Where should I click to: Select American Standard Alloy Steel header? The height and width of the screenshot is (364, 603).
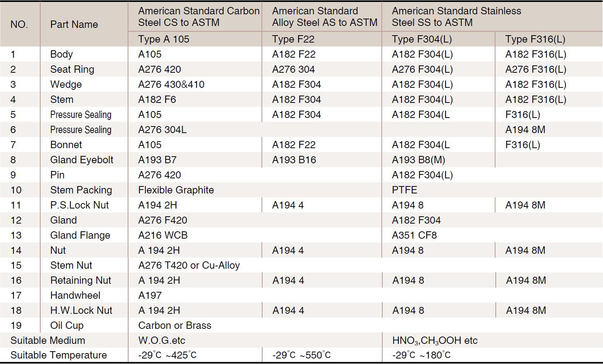324,17
